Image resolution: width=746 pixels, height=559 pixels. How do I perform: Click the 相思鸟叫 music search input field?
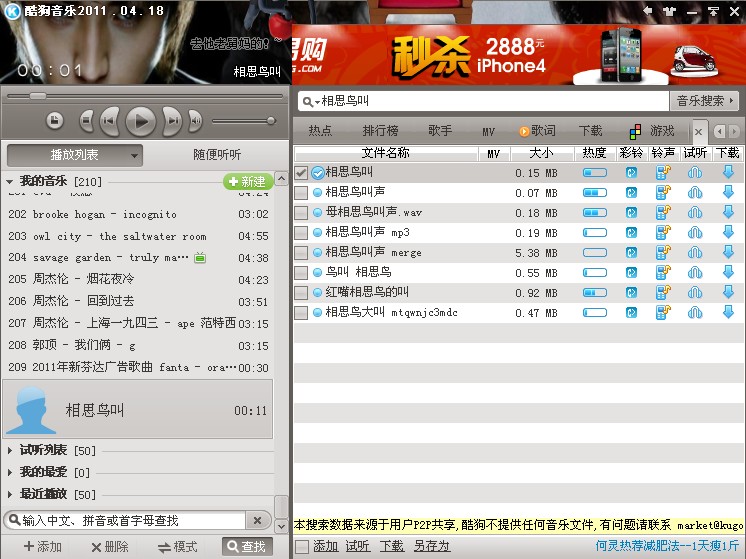493,101
